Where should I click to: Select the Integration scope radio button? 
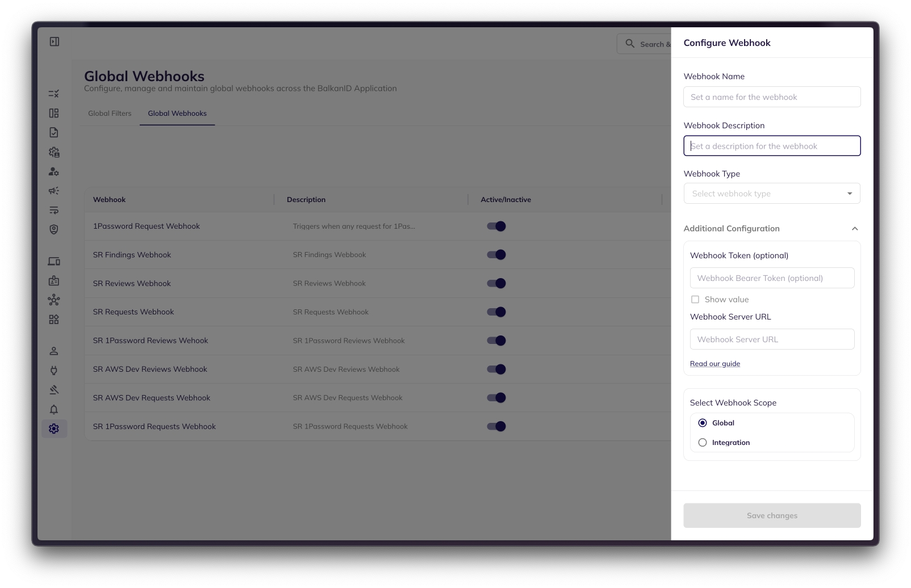click(x=703, y=443)
